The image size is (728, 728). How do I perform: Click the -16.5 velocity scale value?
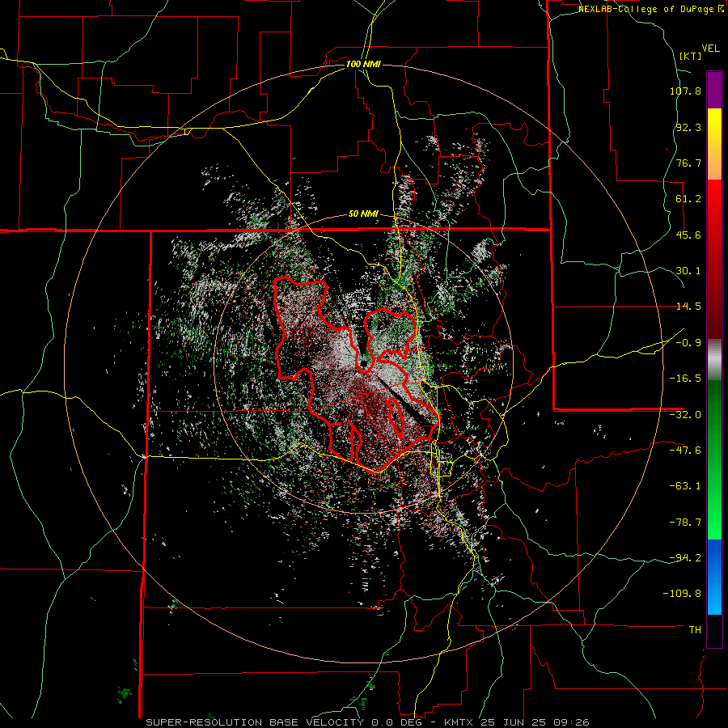tap(685, 379)
